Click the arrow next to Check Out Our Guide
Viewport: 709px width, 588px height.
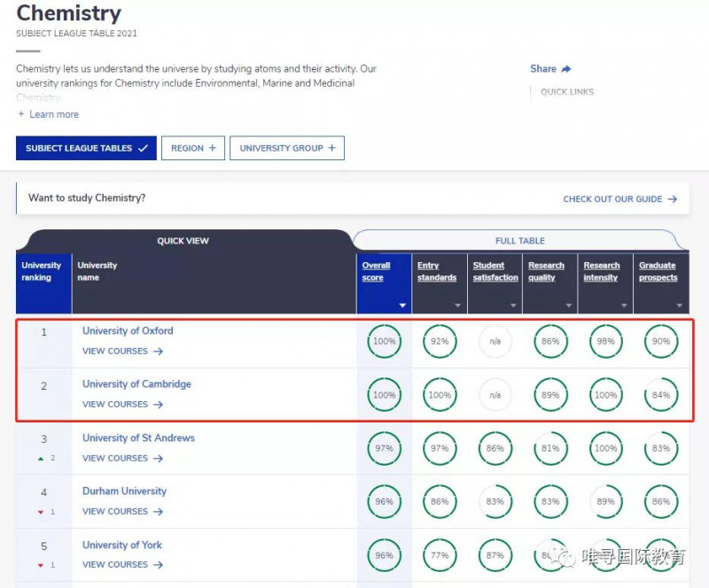[673, 199]
